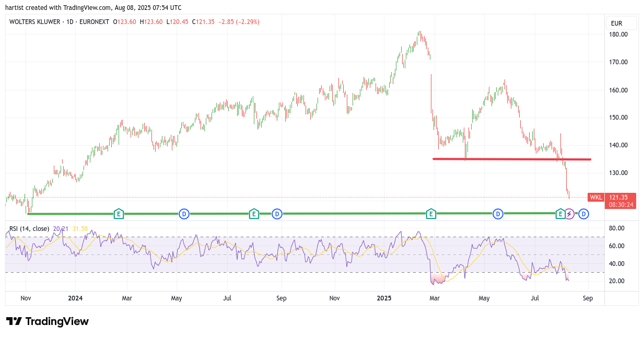Click the purple lightning event marker
This screenshot has height=337, width=644.
pyautogui.click(x=569, y=214)
